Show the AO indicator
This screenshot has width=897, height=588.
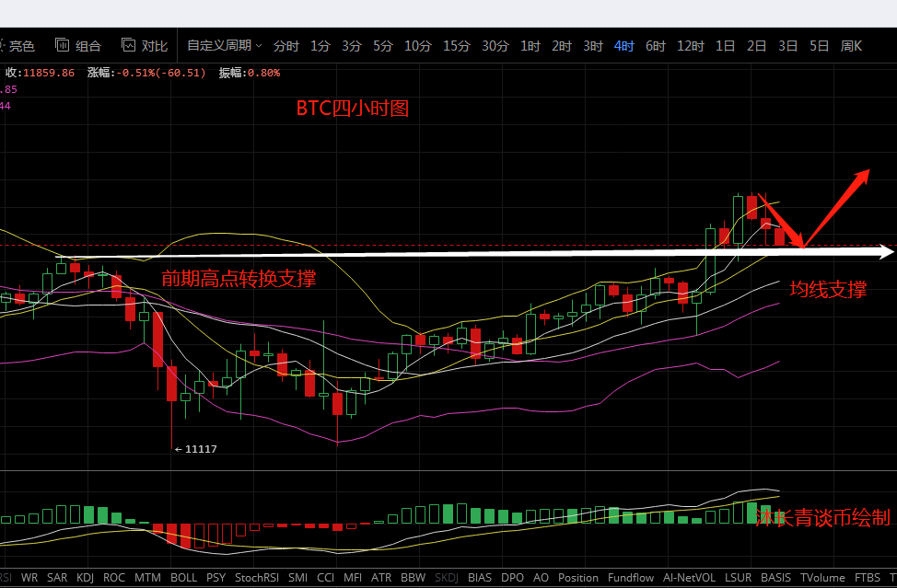coord(541,578)
